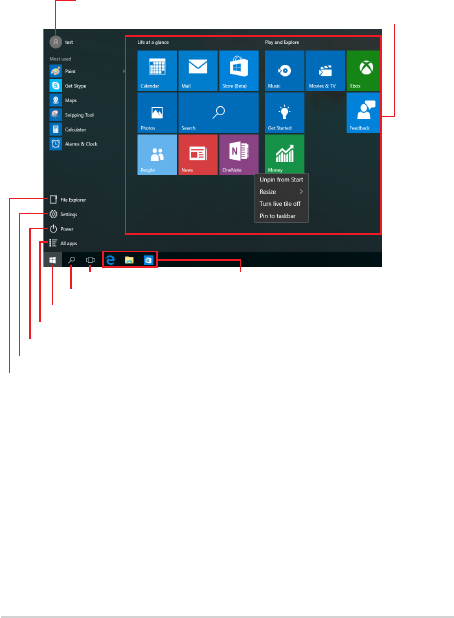Expand the All apps list
This screenshot has width=454, height=618.
click(x=63, y=243)
